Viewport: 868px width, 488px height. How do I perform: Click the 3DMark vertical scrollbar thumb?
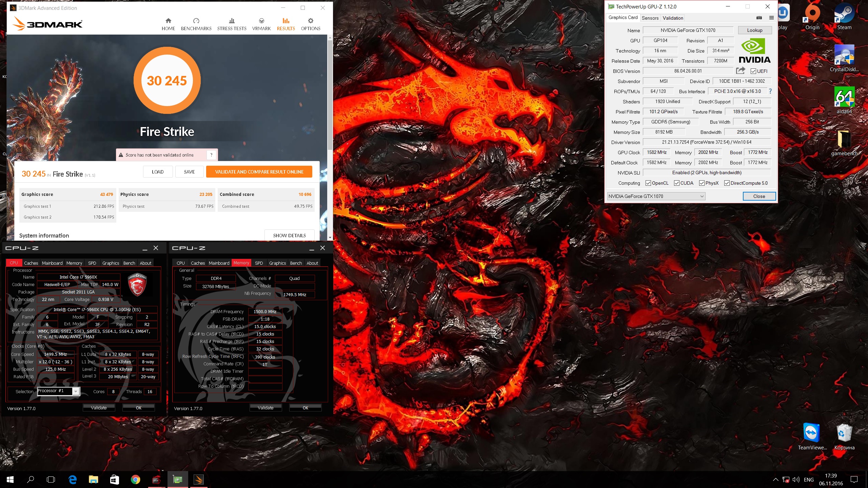330,96
